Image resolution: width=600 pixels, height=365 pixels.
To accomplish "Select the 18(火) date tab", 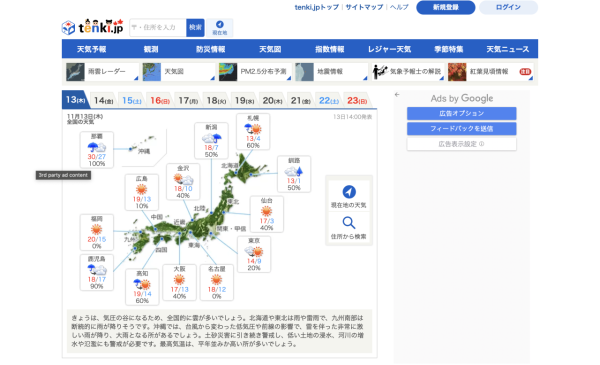I will [x=216, y=101].
